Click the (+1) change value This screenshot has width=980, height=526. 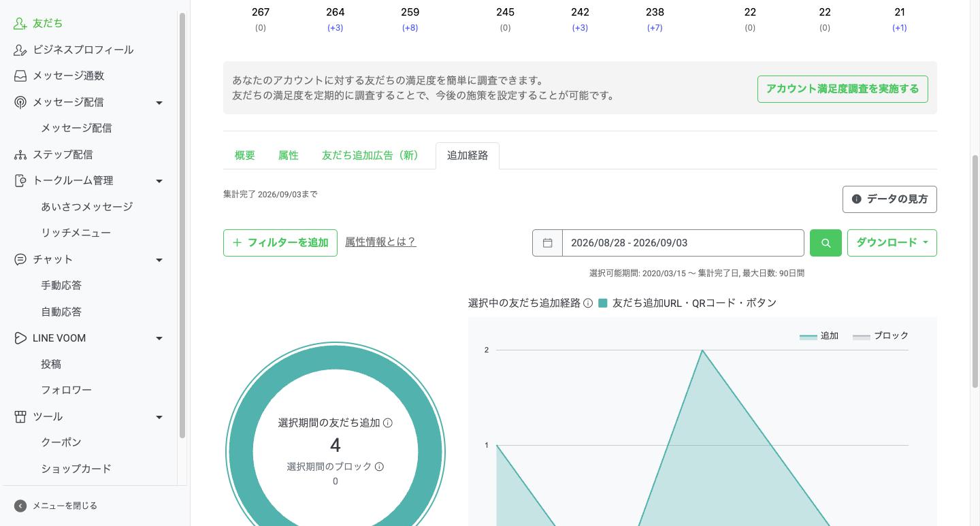[x=900, y=28]
